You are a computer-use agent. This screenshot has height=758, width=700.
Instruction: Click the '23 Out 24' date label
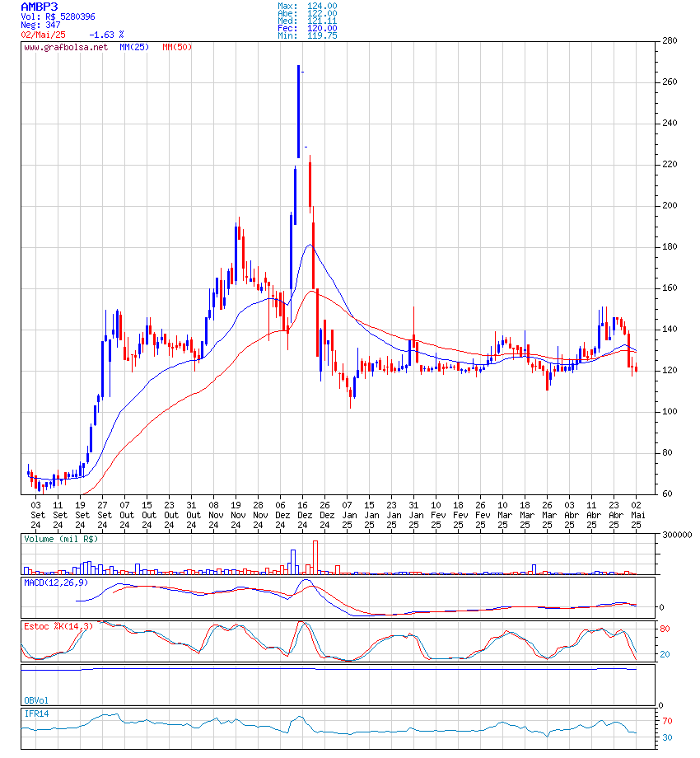click(x=170, y=515)
